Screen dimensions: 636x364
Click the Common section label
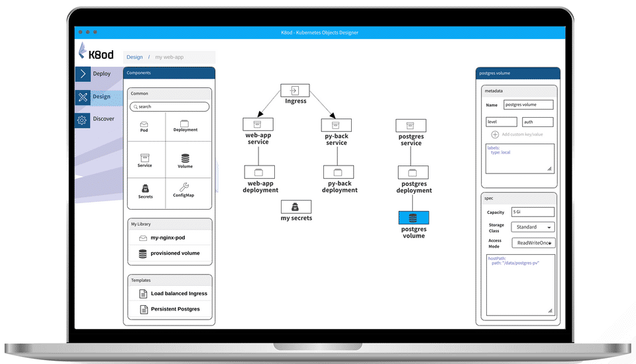139,93
